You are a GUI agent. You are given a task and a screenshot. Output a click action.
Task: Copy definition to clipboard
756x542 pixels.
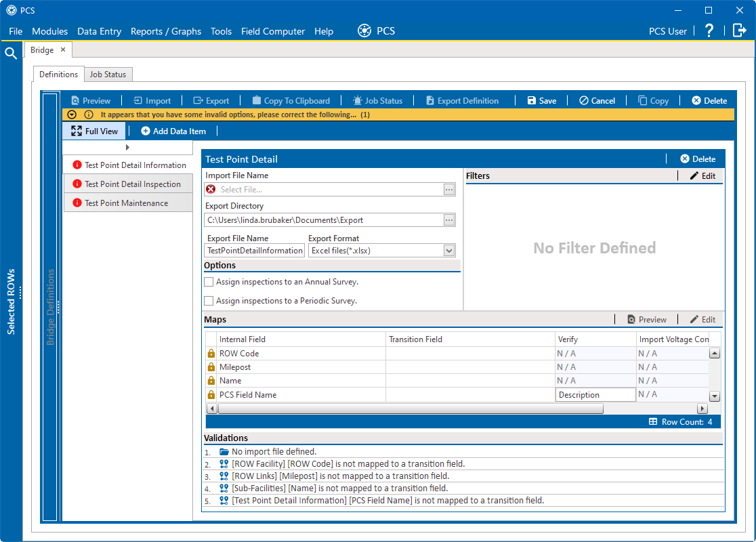291,100
